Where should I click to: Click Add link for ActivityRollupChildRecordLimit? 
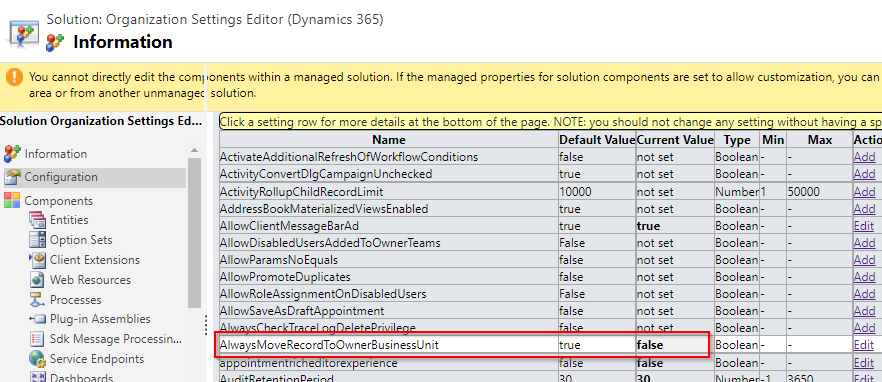(x=865, y=192)
